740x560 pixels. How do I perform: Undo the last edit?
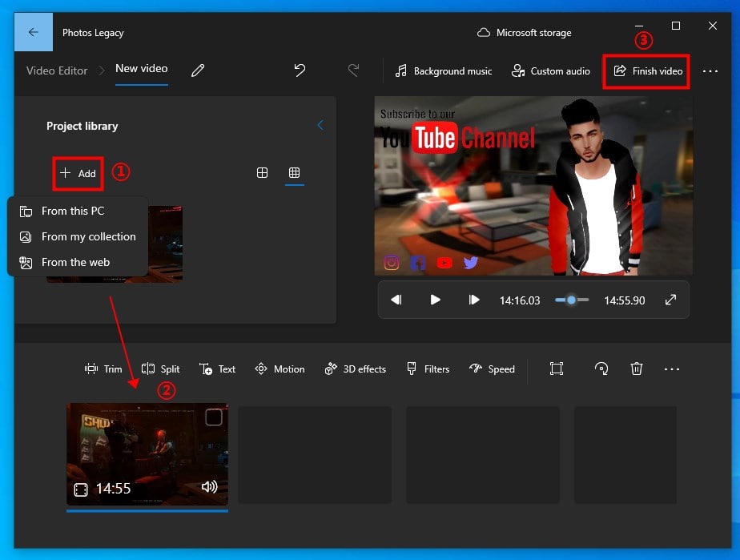300,71
